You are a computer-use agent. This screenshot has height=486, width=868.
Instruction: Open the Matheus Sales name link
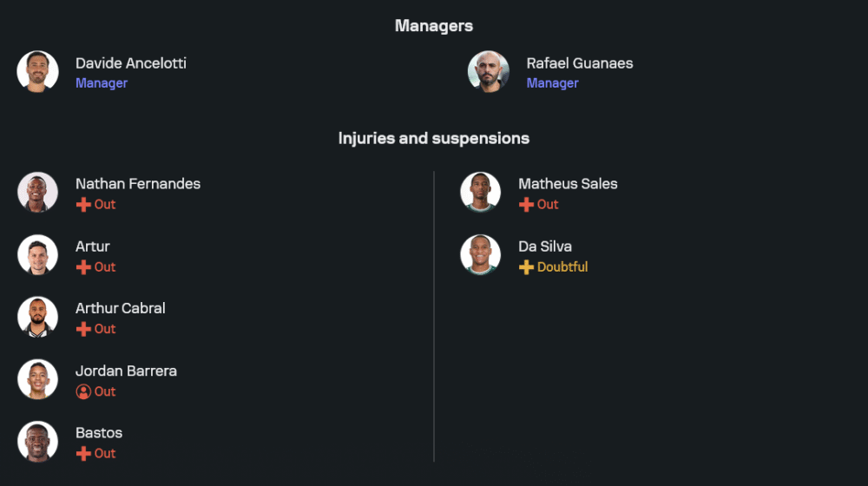coord(568,184)
